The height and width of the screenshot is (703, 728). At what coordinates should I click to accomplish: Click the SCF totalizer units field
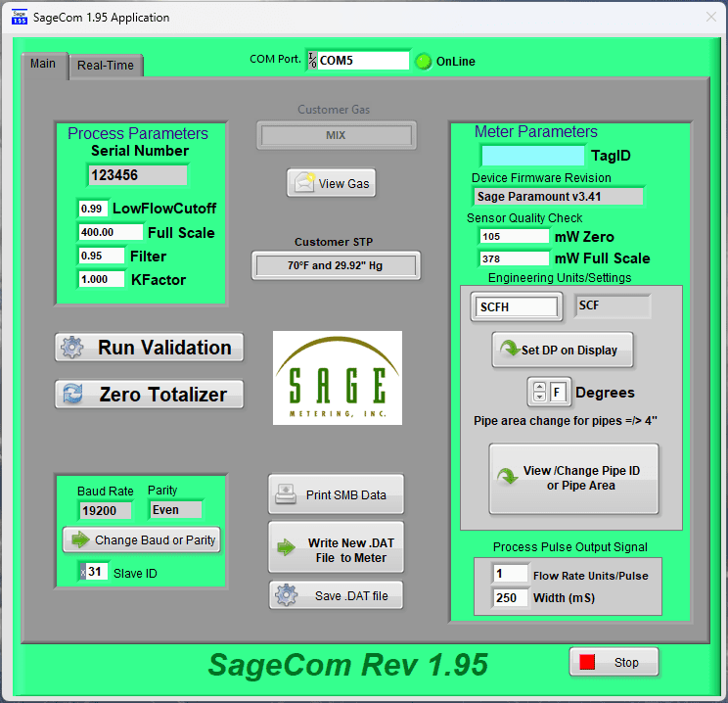tap(613, 305)
